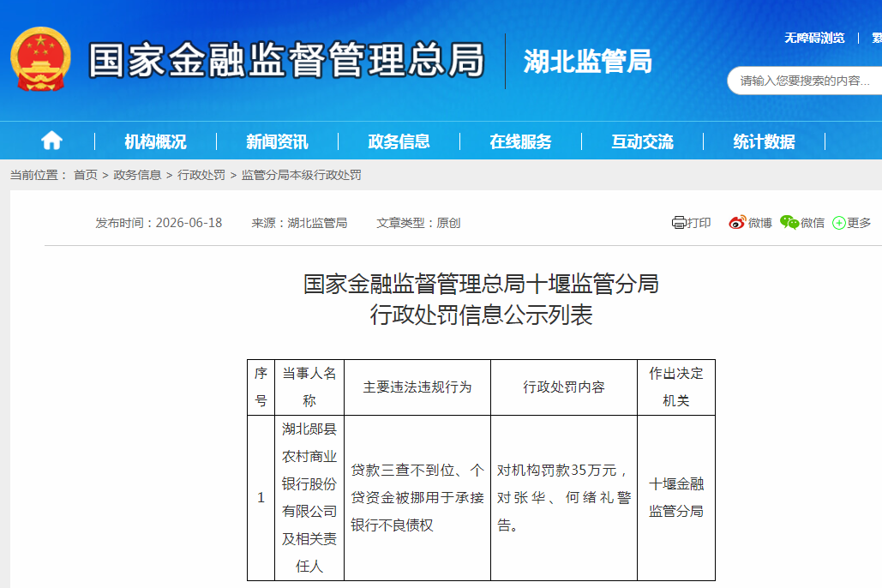Open the 互动交流 menu
The width and height of the screenshot is (882, 588).
642,141
